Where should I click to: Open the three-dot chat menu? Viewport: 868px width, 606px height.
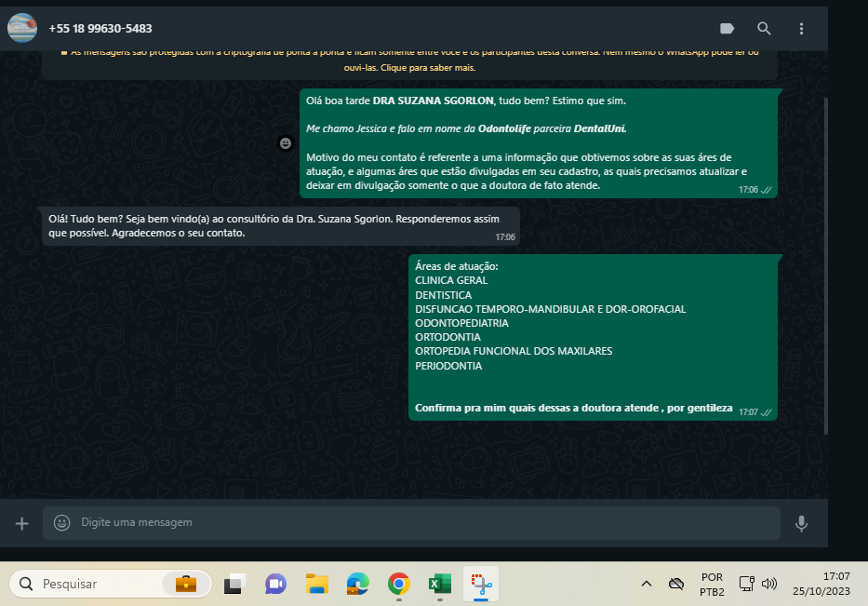pos(801,29)
